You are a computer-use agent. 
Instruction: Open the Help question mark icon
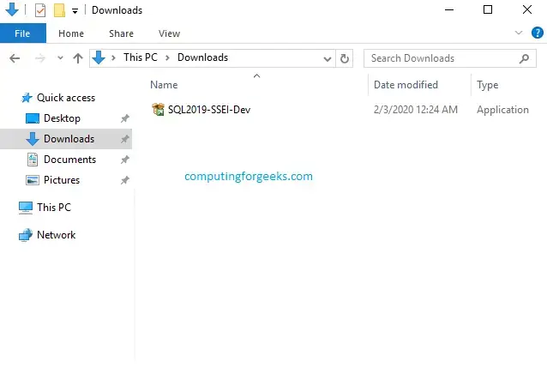point(538,33)
